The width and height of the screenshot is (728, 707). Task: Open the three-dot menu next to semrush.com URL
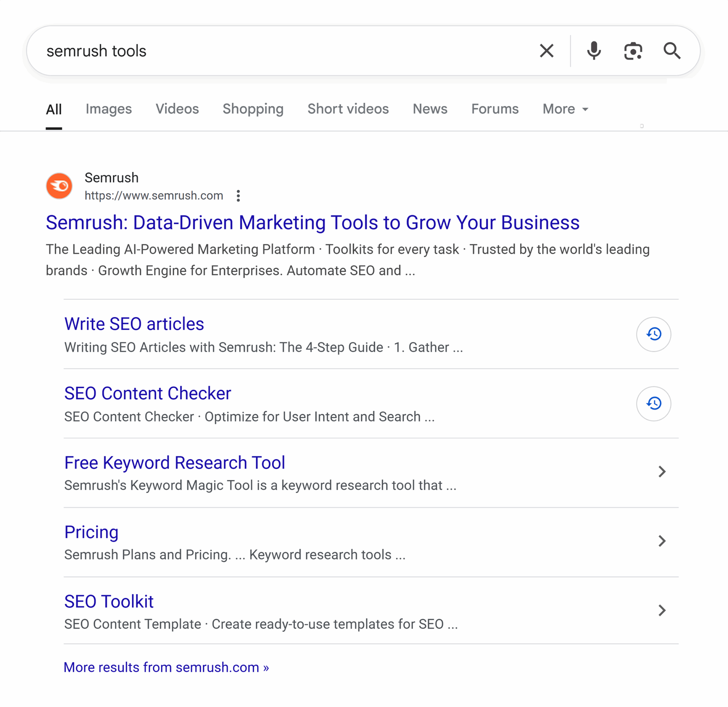click(239, 196)
